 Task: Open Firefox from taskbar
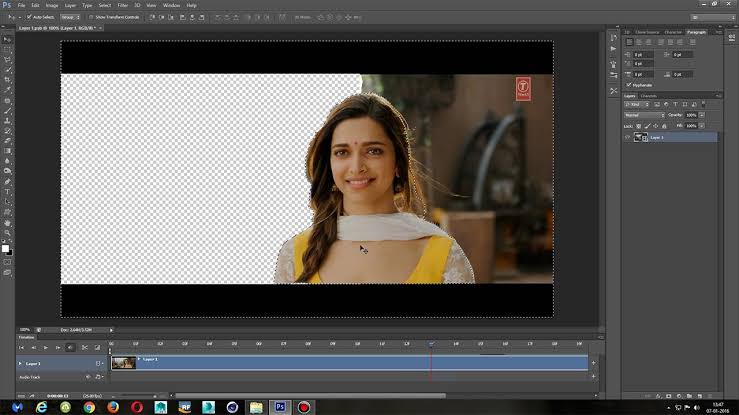coord(113,407)
